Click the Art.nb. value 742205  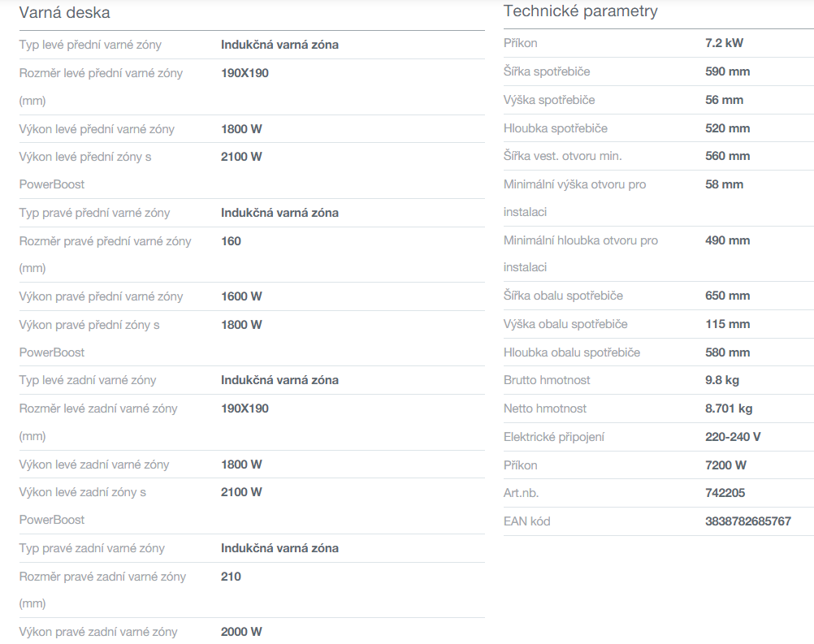(725, 493)
